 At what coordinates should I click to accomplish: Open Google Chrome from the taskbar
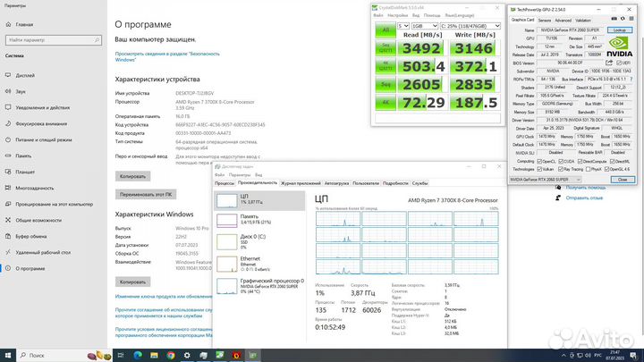coord(171,355)
